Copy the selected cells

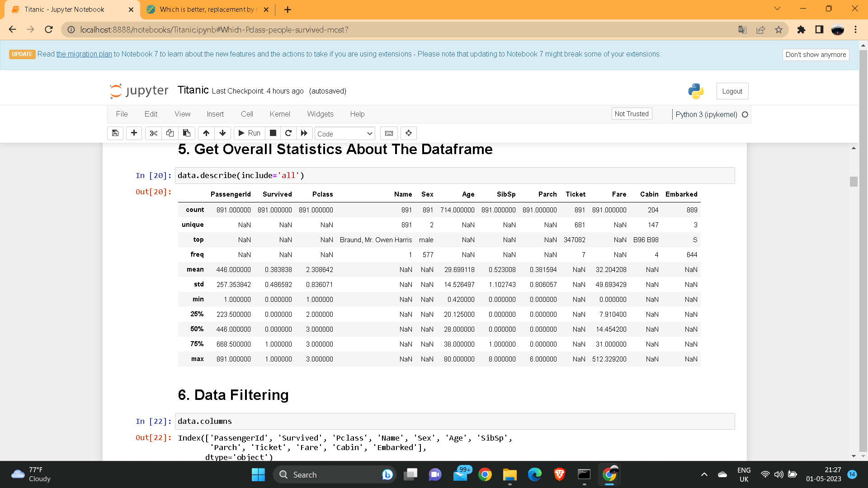coord(170,133)
